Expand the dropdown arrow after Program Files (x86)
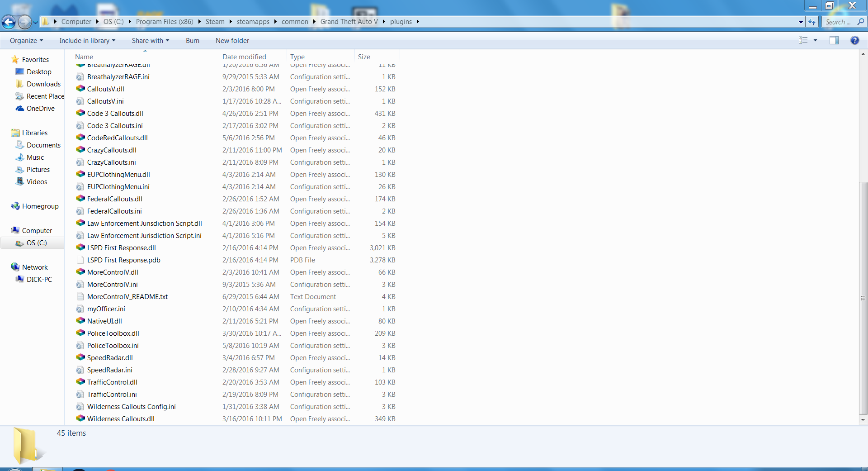 click(199, 22)
